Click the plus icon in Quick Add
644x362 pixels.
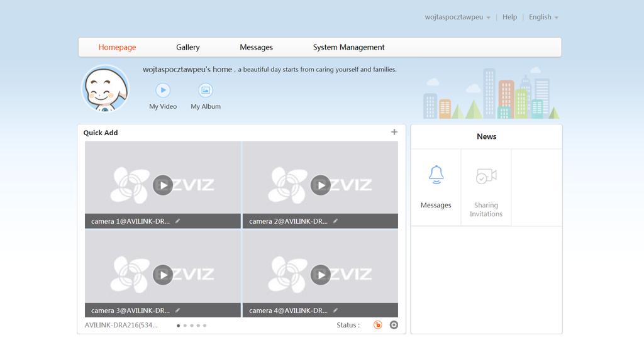(x=394, y=132)
